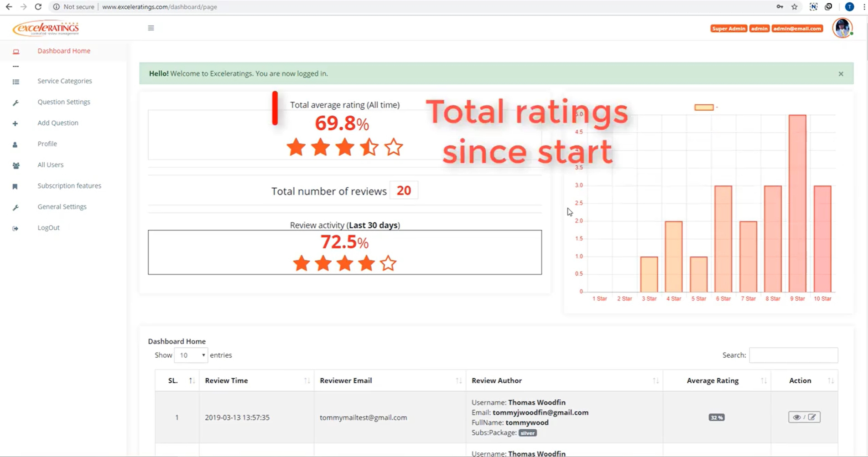Click the Super Admin badge
The width and height of the screenshot is (868, 457).
pyautogui.click(x=728, y=28)
